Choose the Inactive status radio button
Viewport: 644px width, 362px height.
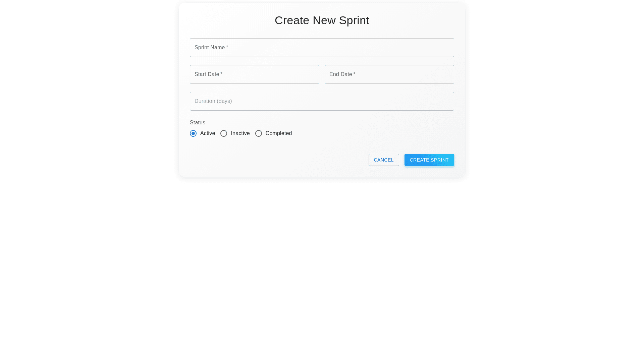click(x=224, y=133)
